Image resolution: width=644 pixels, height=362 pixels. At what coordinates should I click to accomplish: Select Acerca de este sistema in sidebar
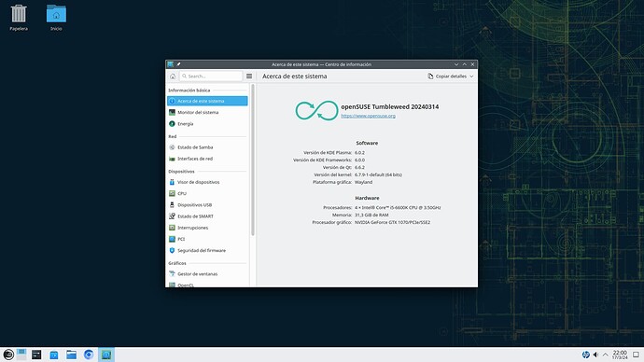pyautogui.click(x=207, y=101)
